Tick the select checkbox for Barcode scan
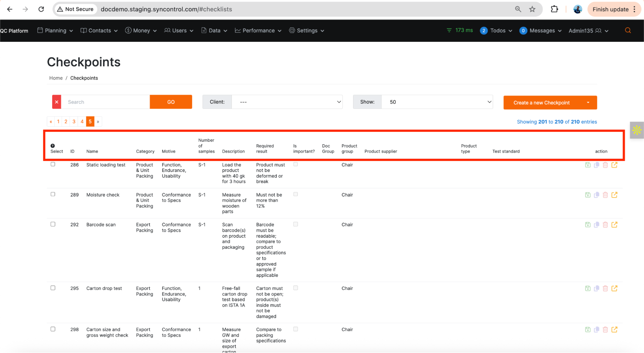Image resolution: width=644 pixels, height=353 pixels. click(x=53, y=224)
